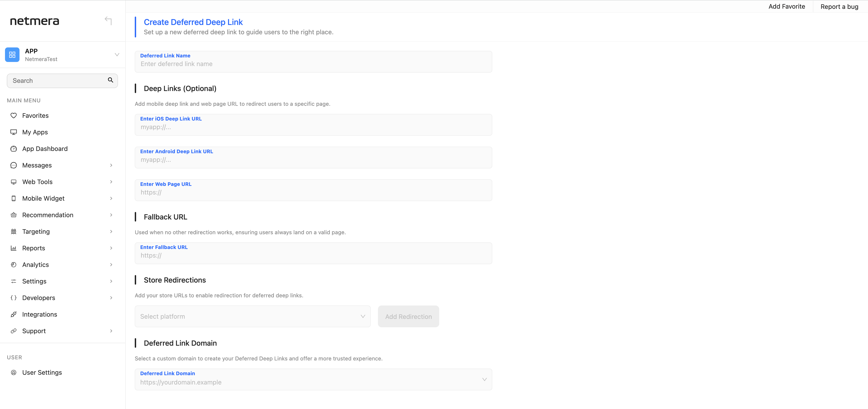This screenshot has width=868, height=409.
Task: Click the Integrations rocket icon
Action: pos(13,314)
